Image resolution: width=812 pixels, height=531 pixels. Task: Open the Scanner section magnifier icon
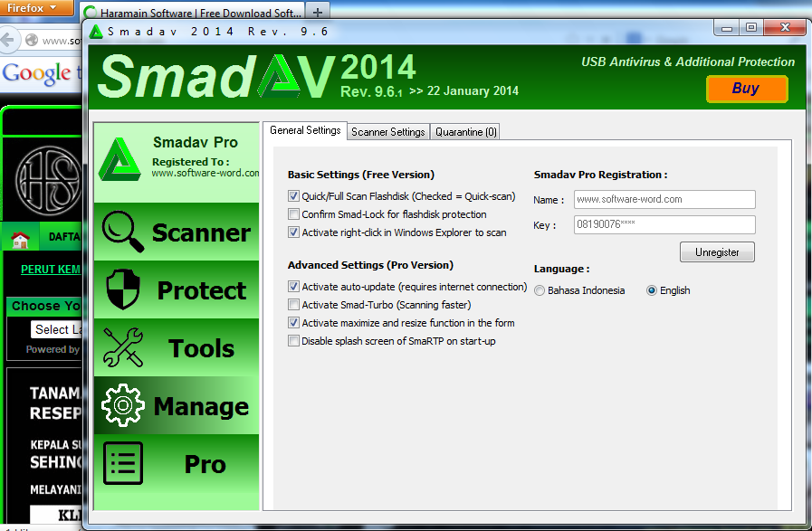(x=123, y=232)
